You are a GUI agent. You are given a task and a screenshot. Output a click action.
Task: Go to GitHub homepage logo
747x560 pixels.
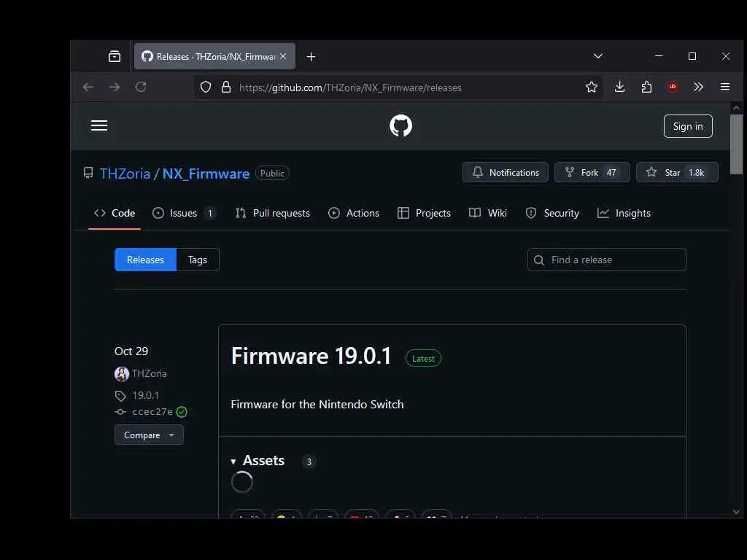pos(400,125)
